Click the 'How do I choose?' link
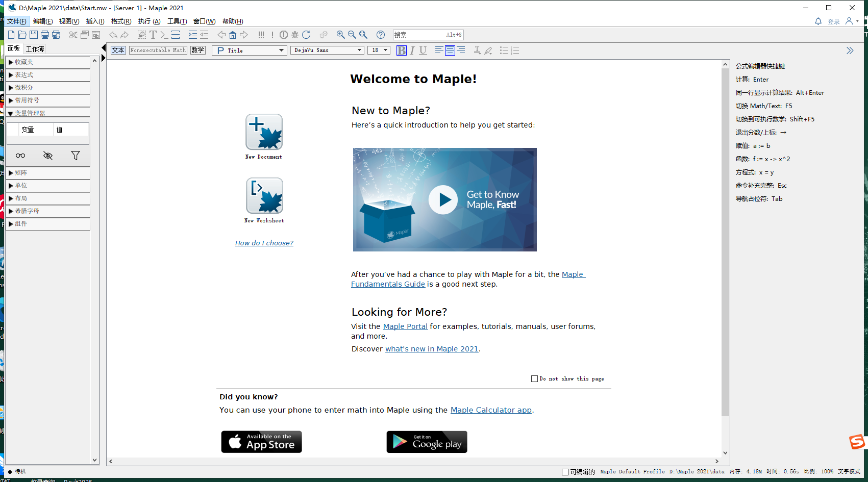868x482 pixels. click(264, 243)
